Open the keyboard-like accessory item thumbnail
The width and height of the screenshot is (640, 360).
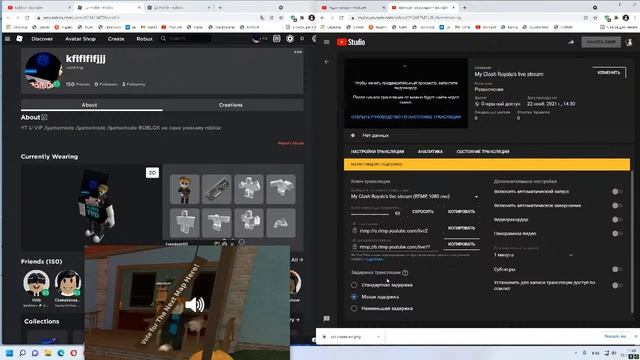pos(216,189)
